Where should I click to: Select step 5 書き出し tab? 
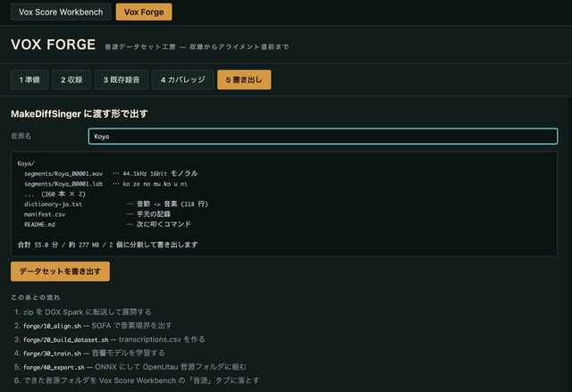(x=244, y=79)
